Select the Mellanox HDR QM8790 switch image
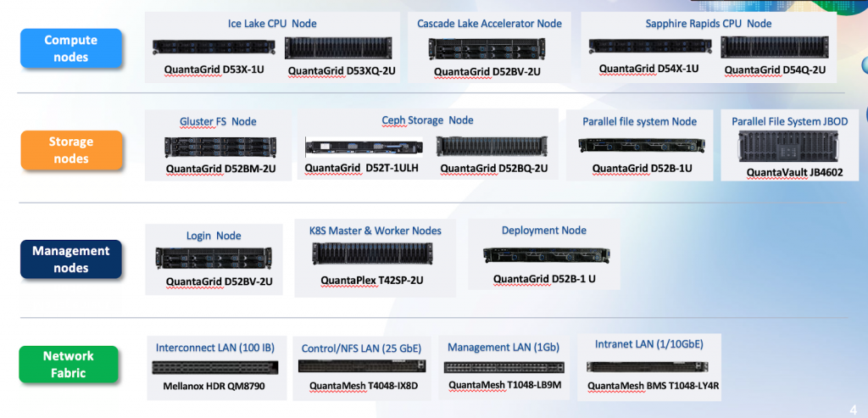The width and height of the screenshot is (868, 418). click(214, 368)
